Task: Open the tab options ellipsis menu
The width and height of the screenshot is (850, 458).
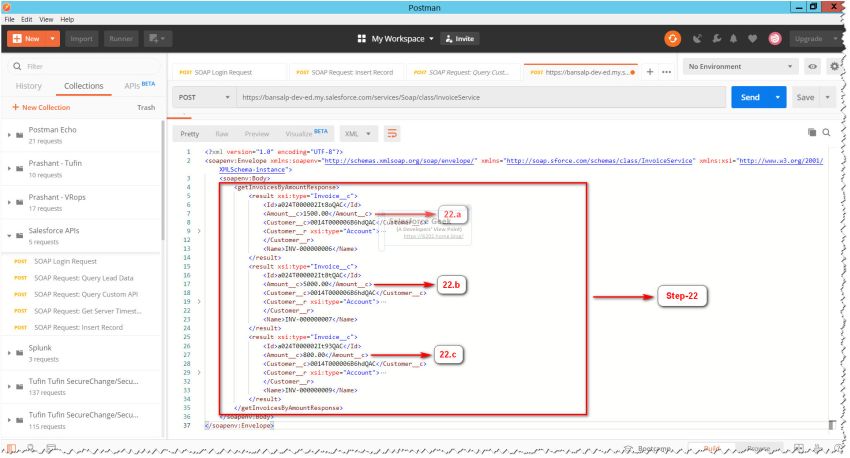Action: point(666,72)
